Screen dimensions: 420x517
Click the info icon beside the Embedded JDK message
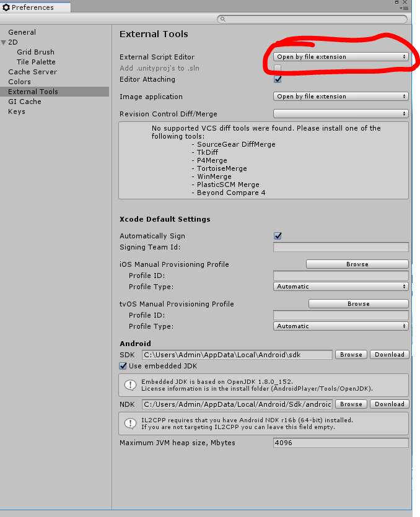click(131, 385)
